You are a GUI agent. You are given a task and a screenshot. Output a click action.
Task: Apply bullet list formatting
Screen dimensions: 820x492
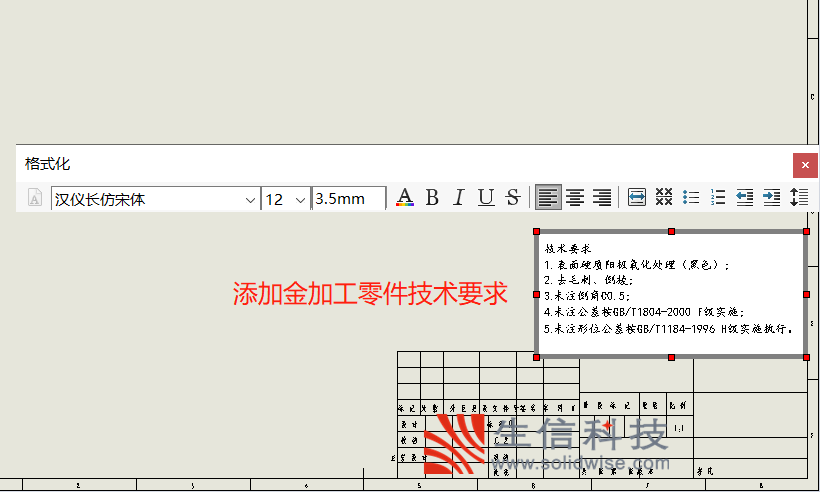[x=691, y=198]
